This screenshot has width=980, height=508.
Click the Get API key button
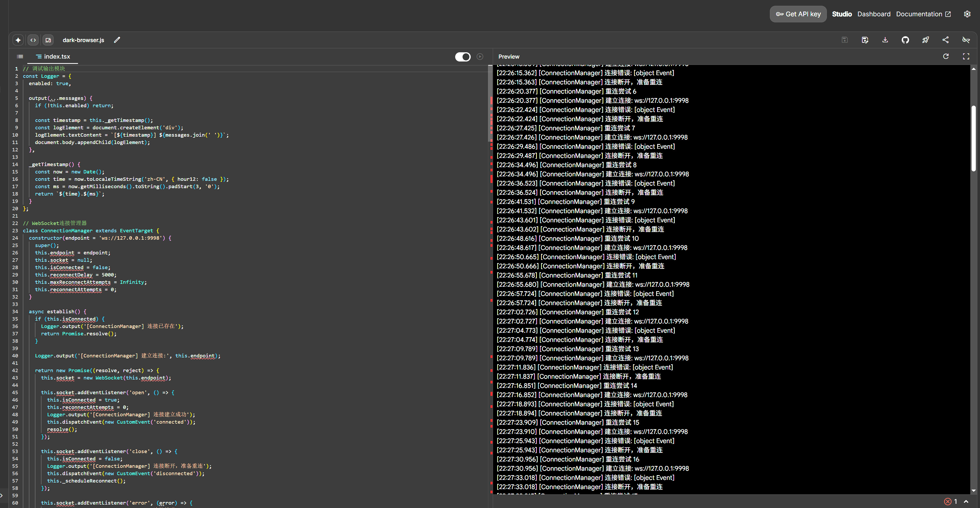(798, 14)
